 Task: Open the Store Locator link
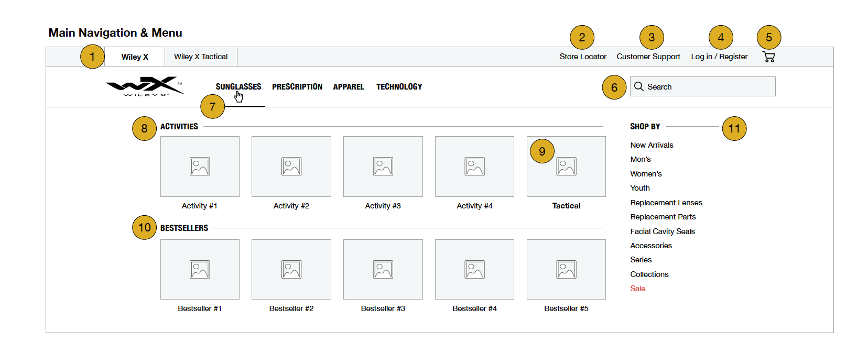[583, 57]
